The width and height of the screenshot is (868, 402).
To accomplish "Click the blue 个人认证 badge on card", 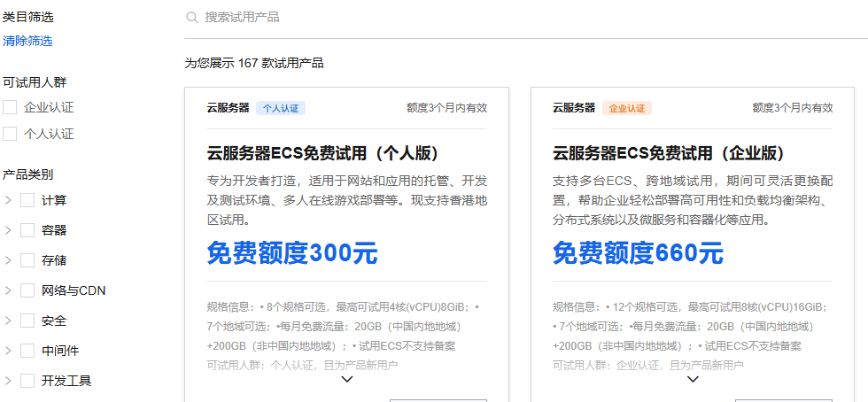I will pyautogui.click(x=281, y=108).
